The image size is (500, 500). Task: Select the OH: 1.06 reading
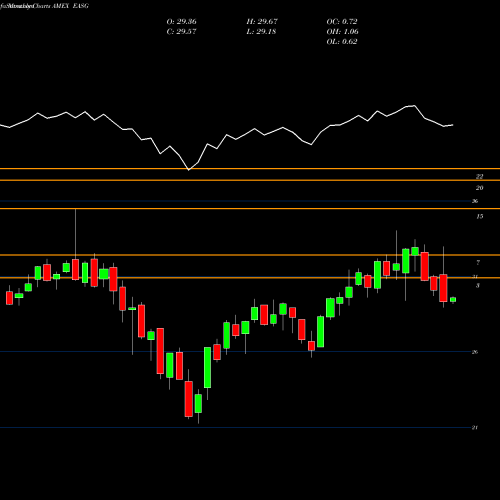[x=342, y=32]
